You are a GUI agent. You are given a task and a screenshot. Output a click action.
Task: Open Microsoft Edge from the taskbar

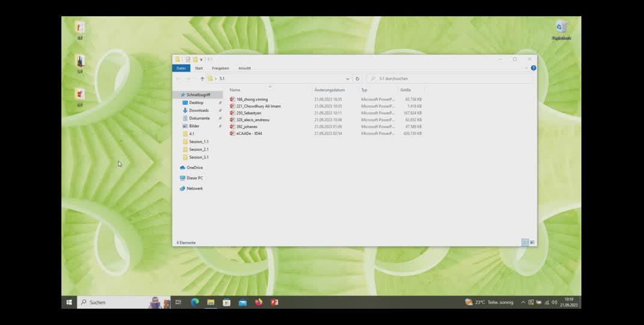click(x=194, y=302)
